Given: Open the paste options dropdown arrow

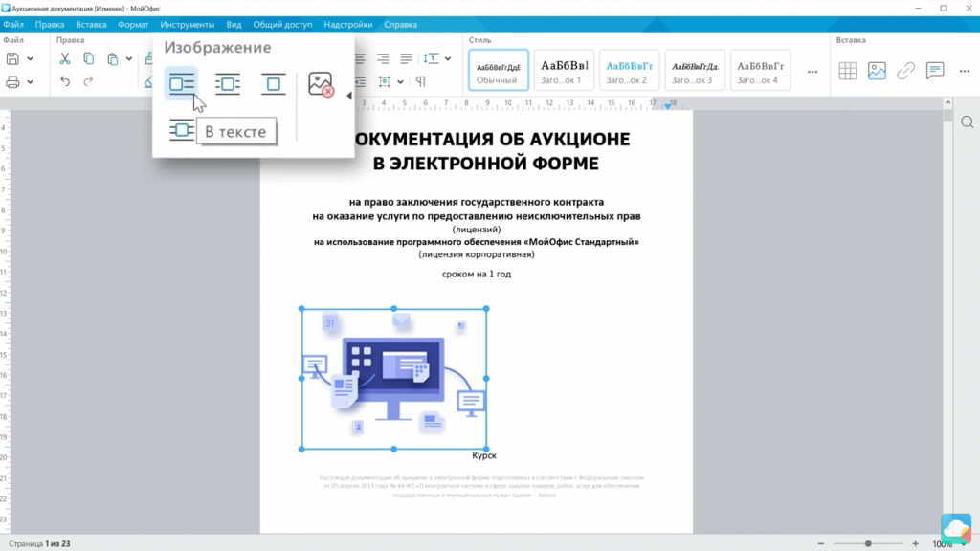Looking at the screenshot, I should coord(129,58).
